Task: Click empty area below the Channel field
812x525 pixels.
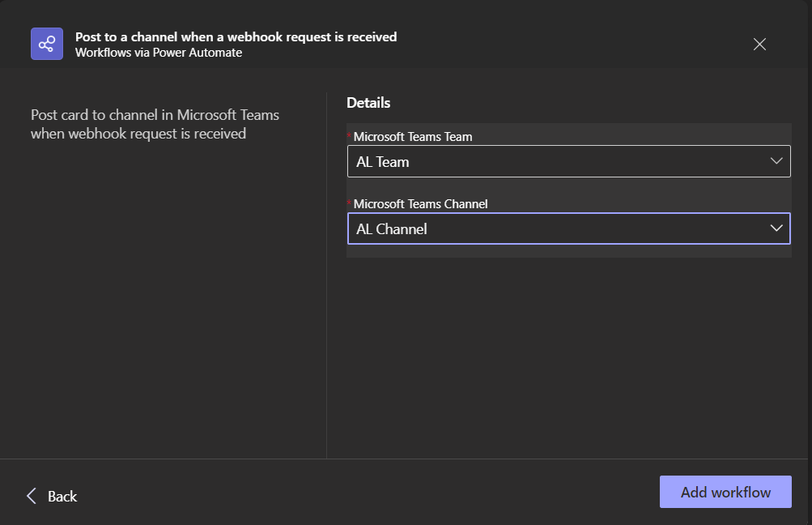Action: (568, 356)
